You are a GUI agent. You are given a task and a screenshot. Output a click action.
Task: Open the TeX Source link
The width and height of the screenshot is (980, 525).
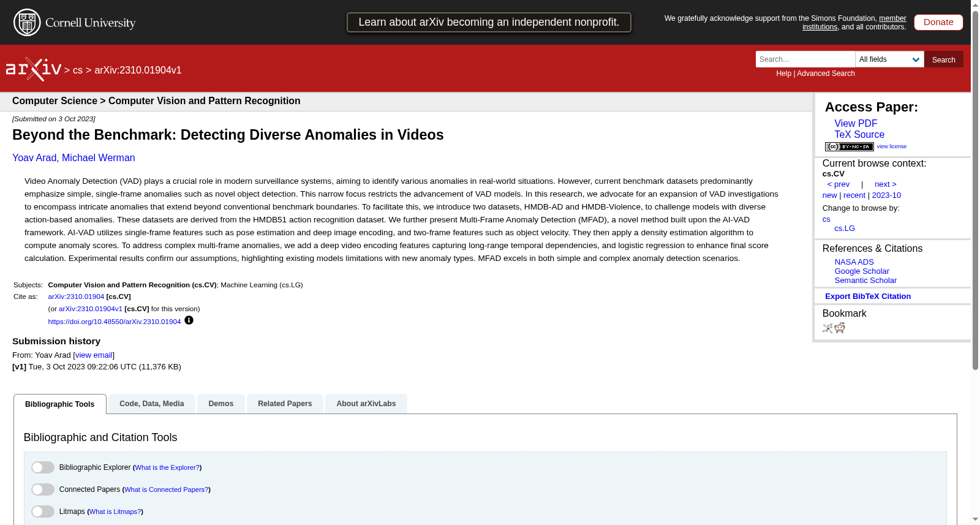(x=859, y=135)
